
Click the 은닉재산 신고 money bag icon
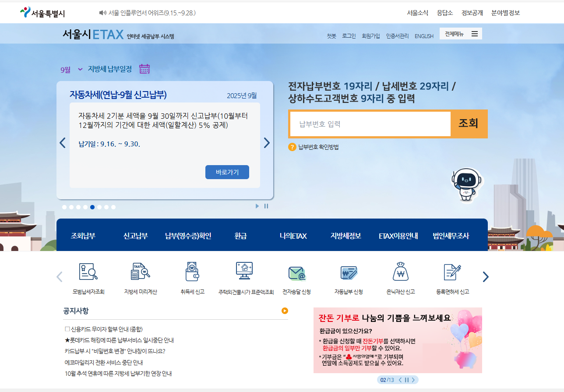tap(401, 272)
